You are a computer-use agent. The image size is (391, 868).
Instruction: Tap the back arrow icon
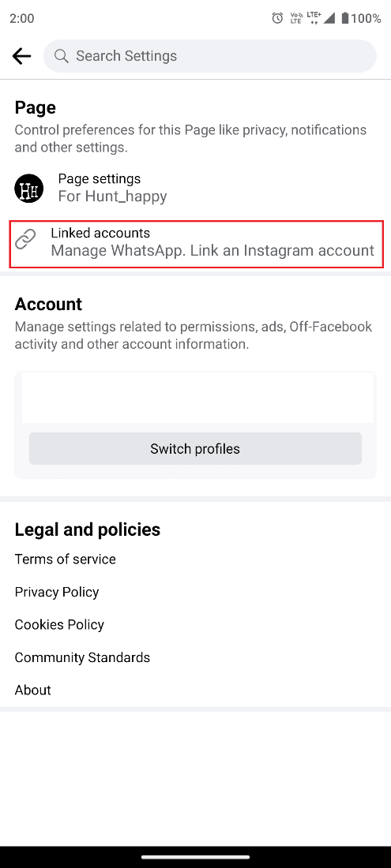pos(21,56)
